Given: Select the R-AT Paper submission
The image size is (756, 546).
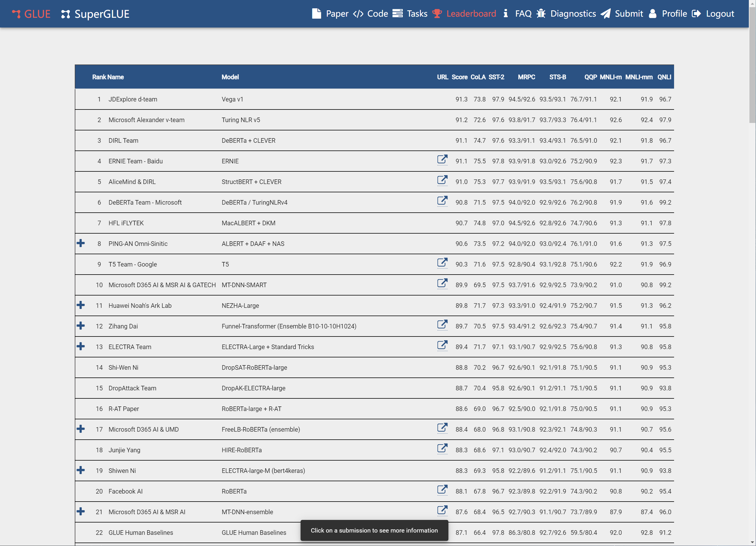Looking at the screenshot, I should [374, 409].
